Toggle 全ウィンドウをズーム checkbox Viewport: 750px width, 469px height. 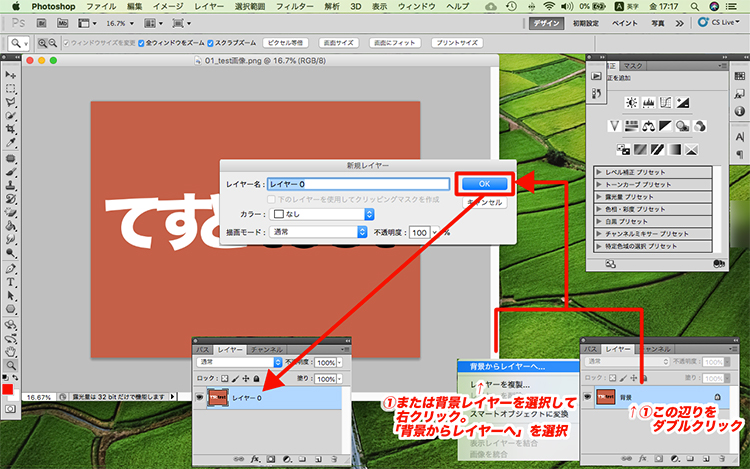(141, 43)
